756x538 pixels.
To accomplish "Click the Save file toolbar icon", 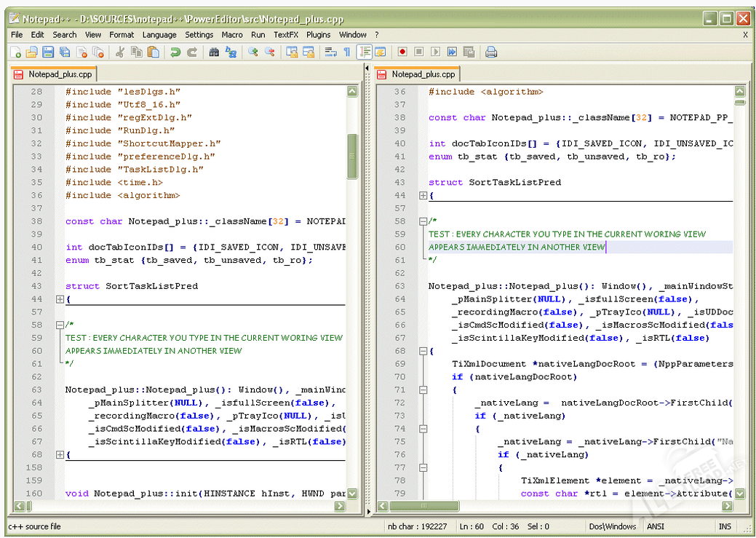I will pos(48,52).
